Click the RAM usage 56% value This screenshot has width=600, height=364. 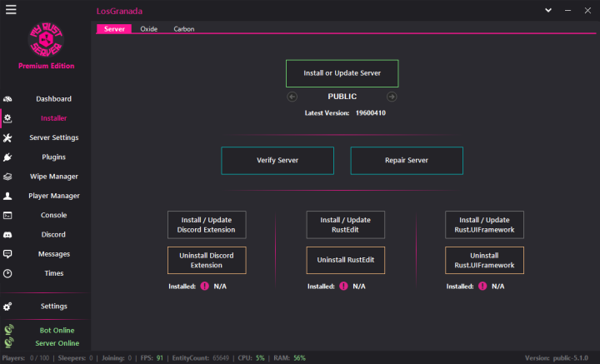click(300, 358)
